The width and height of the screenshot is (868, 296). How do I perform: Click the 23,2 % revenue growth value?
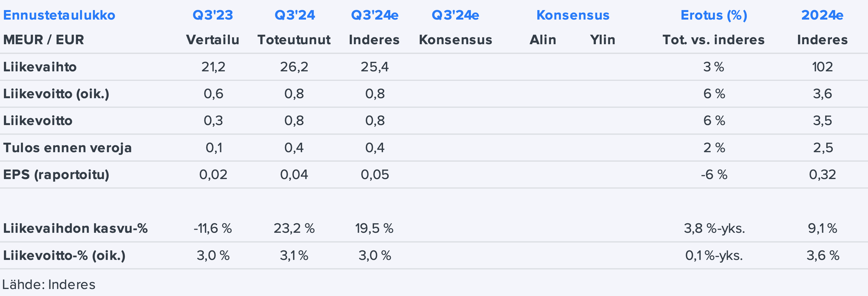294,228
